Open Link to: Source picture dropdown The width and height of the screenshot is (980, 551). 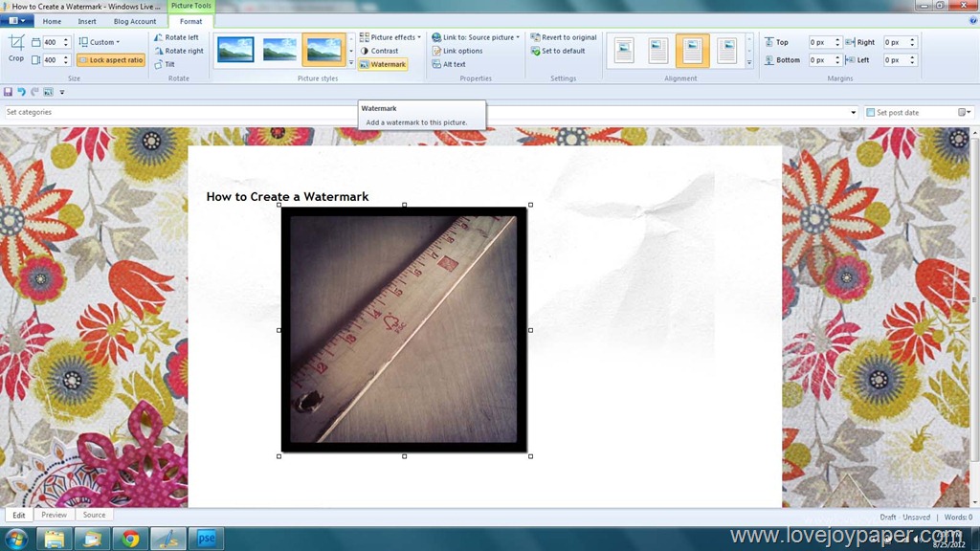pyautogui.click(x=476, y=37)
